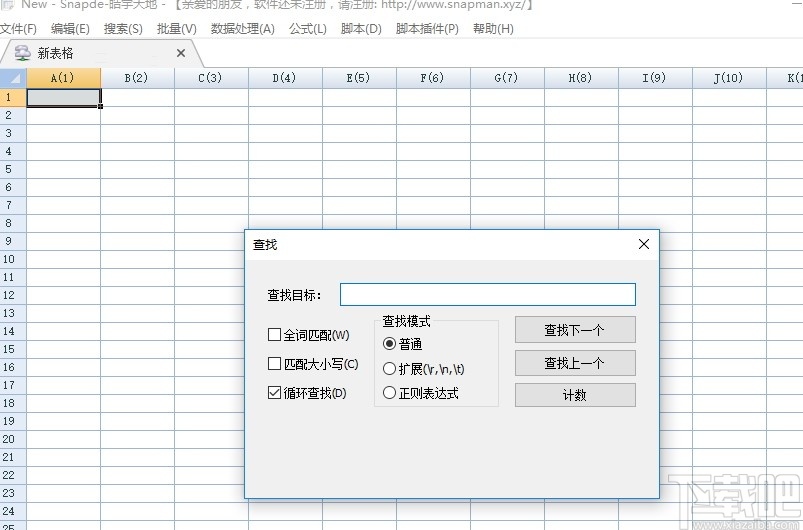The width and height of the screenshot is (803, 530).
Task: Open the 公式(L) menu
Action: [307, 29]
